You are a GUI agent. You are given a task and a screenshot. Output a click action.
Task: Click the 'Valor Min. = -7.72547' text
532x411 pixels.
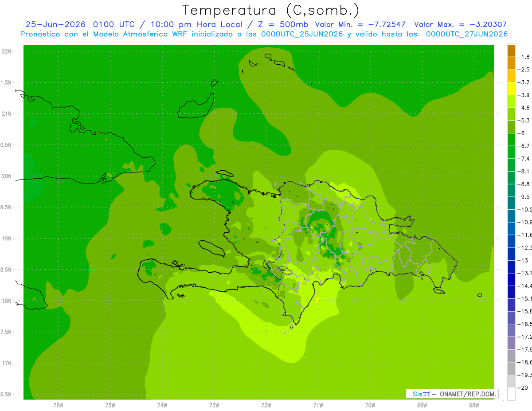coord(360,24)
